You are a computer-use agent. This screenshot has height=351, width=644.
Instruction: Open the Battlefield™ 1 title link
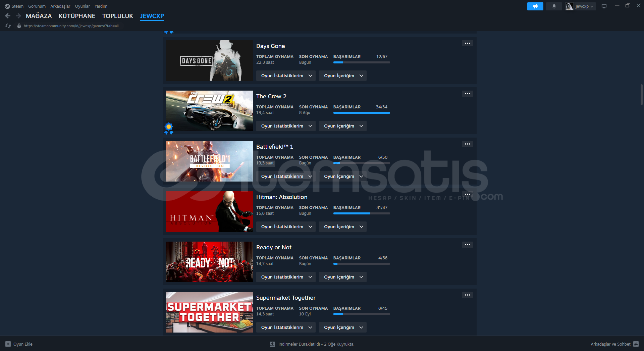click(275, 147)
